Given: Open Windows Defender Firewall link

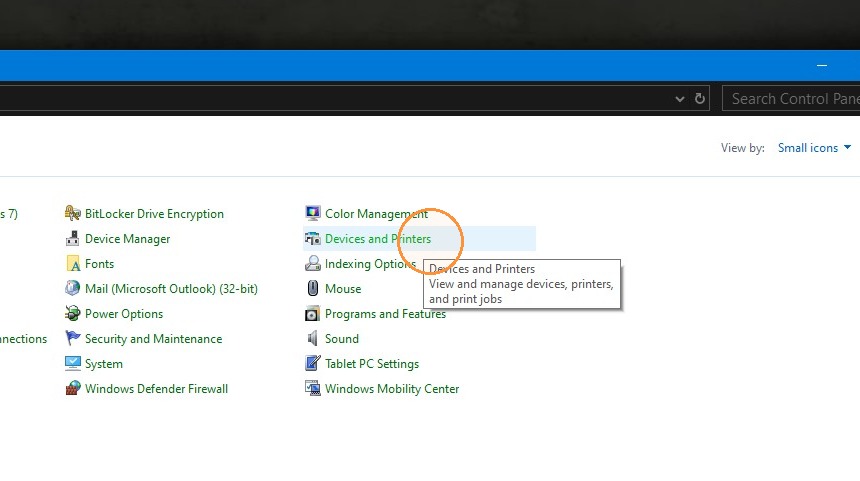Looking at the screenshot, I should (156, 389).
